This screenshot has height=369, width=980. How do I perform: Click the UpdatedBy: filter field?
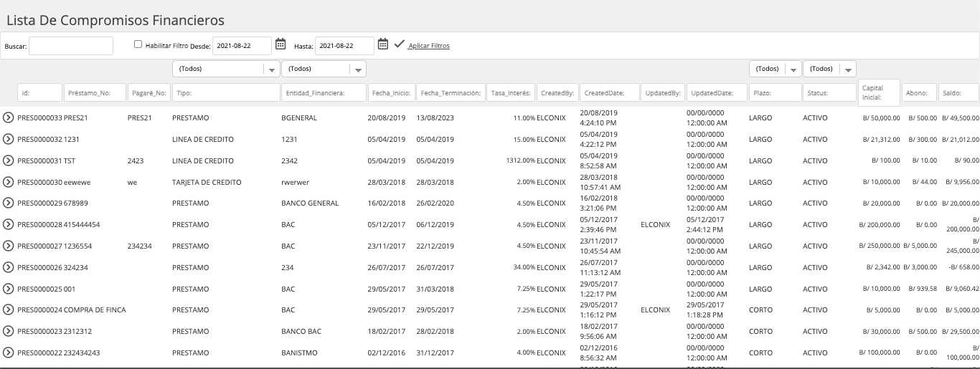click(x=662, y=92)
